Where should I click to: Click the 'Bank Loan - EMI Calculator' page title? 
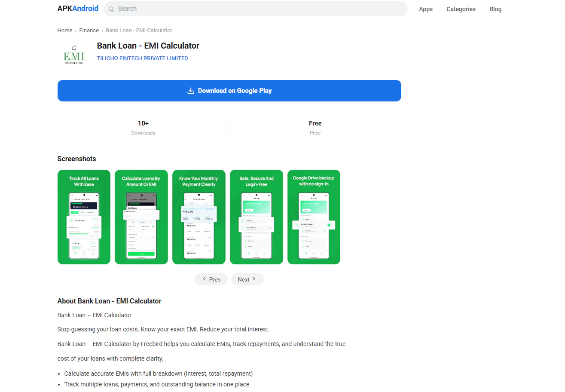tap(148, 46)
